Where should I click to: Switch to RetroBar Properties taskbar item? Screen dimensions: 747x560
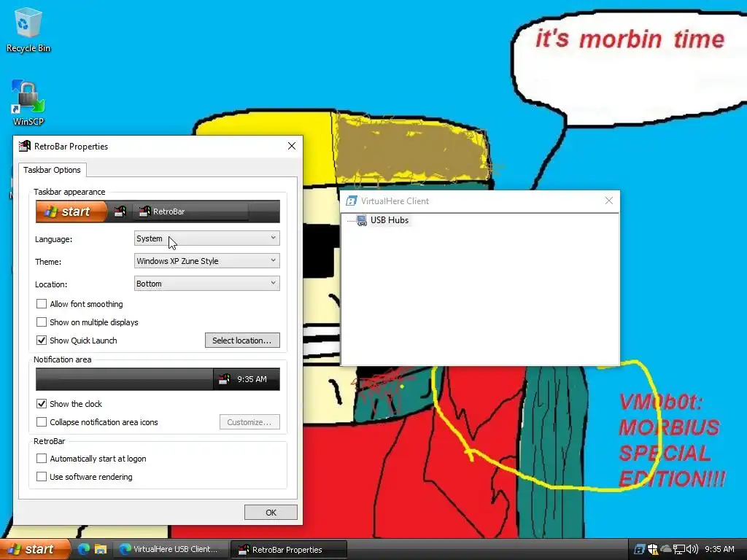(289, 549)
